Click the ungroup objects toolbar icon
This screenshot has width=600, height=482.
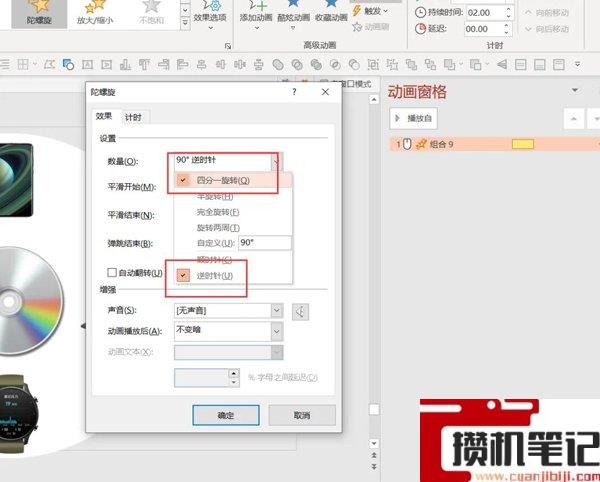point(392,65)
